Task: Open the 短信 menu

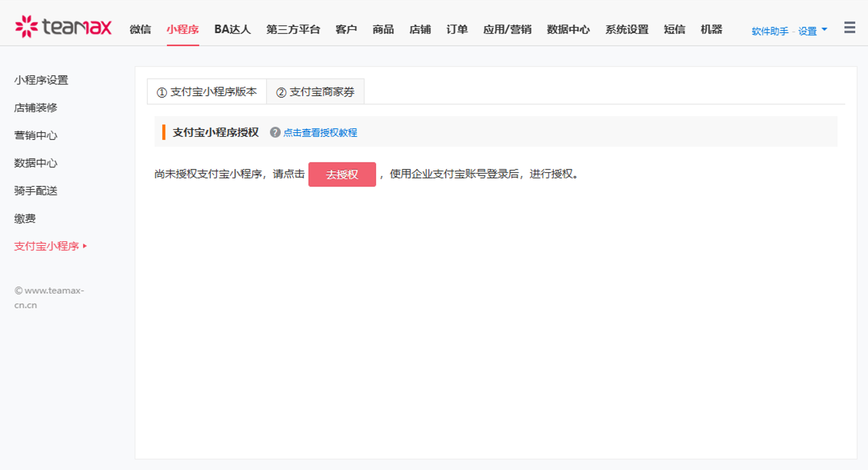Action: tap(674, 29)
